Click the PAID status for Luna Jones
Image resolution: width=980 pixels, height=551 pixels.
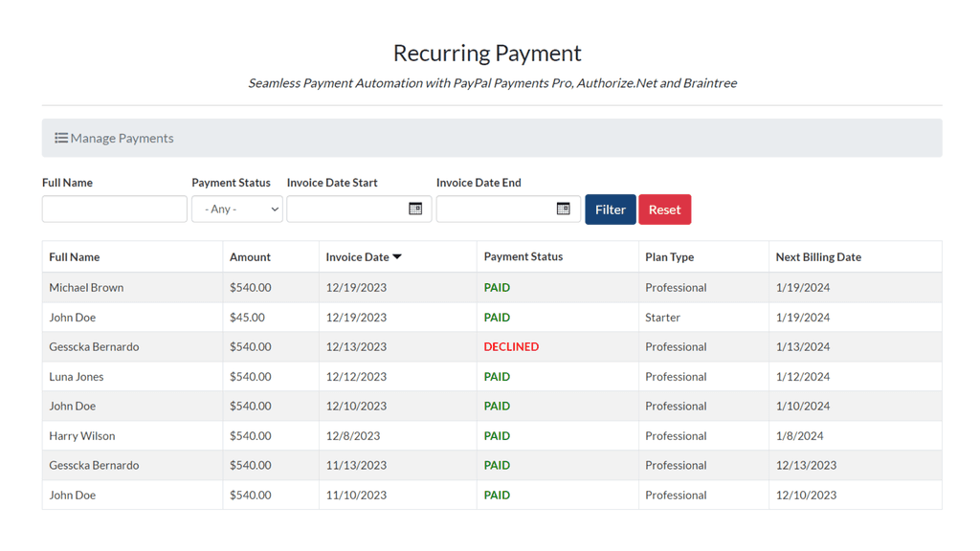(x=497, y=376)
